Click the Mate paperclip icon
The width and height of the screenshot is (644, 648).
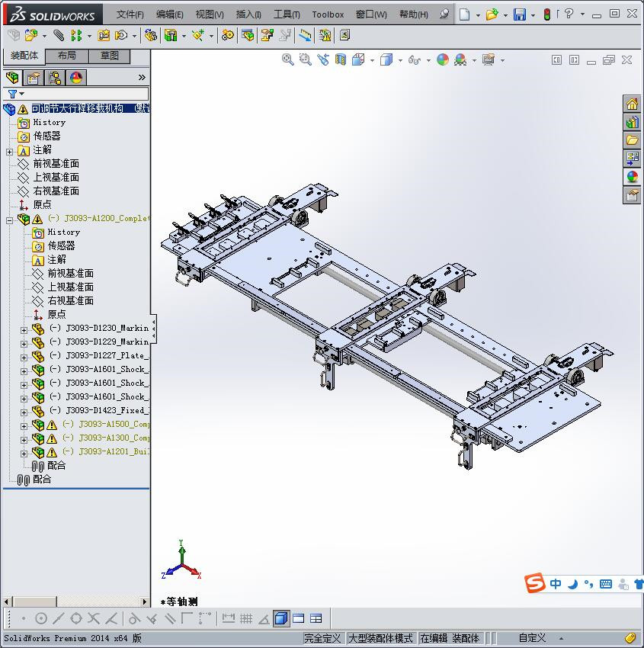(59, 36)
